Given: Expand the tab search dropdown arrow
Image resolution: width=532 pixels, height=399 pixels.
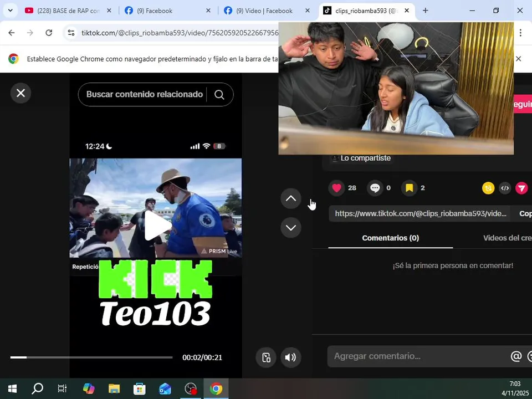Looking at the screenshot, I should 10,11.
